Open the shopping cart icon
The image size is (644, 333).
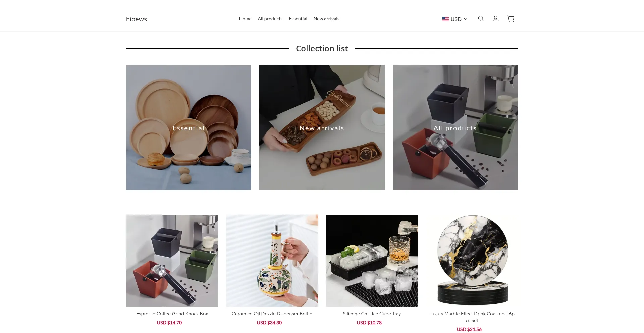pos(511,19)
